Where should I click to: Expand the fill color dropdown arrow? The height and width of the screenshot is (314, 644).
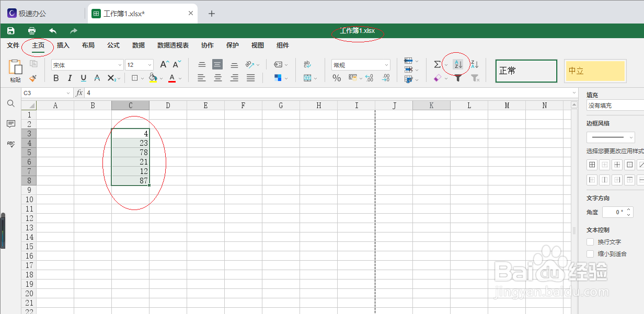[x=161, y=78]
